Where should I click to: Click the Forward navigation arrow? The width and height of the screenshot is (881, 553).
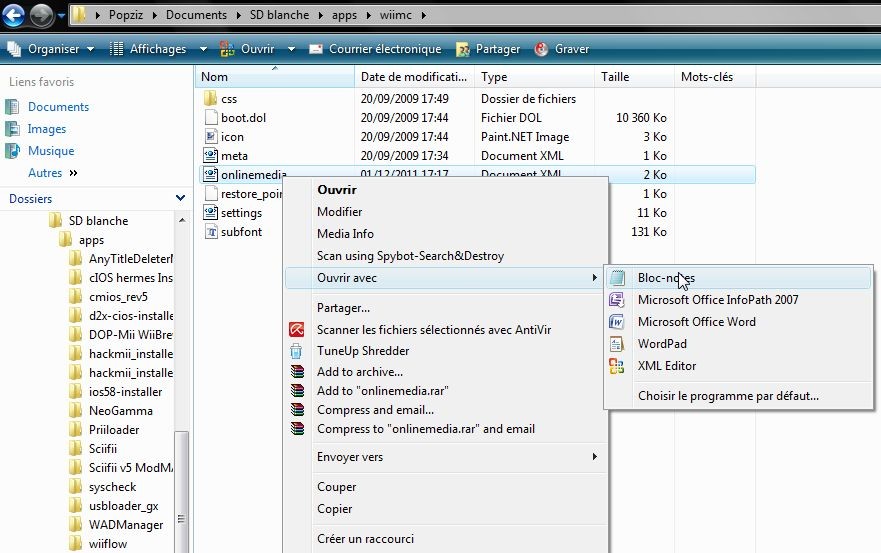point(41,15)
